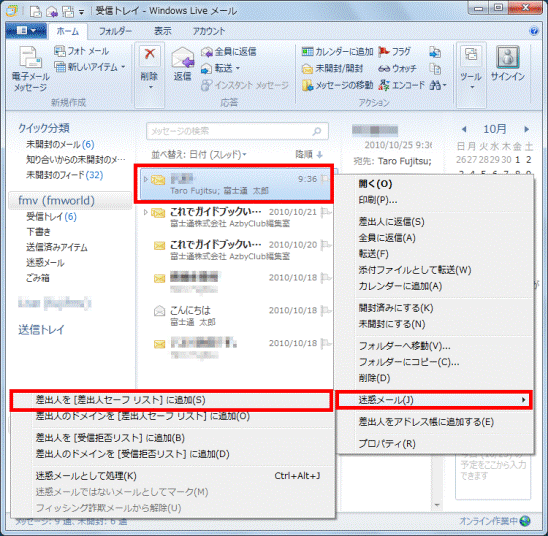Click the 電子メール メッセージ new mail icon

coord(30,57)
